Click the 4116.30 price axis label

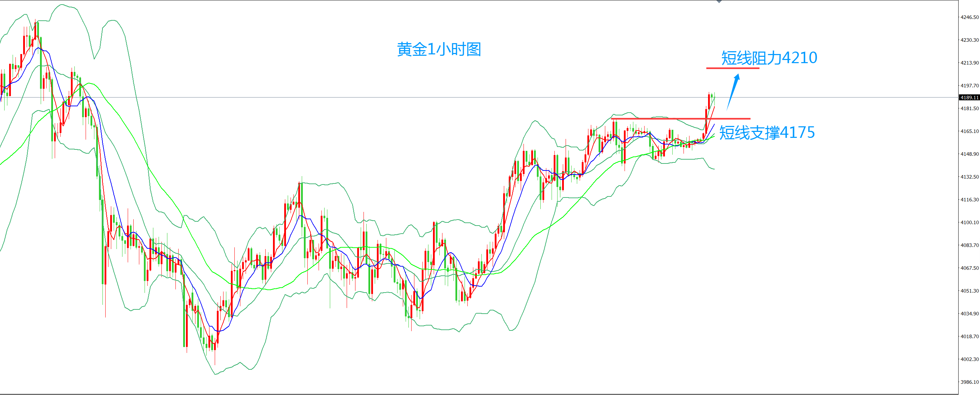[x=969, y=200]
